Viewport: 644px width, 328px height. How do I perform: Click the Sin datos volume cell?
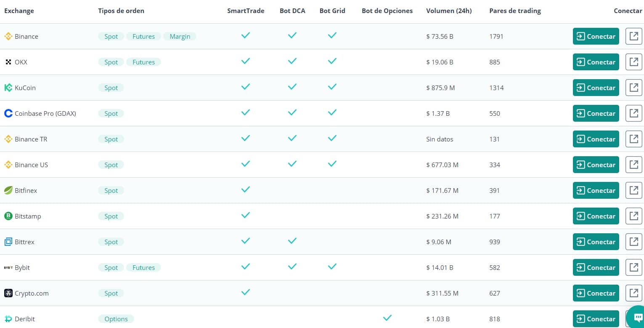click(x=440, y=139)
